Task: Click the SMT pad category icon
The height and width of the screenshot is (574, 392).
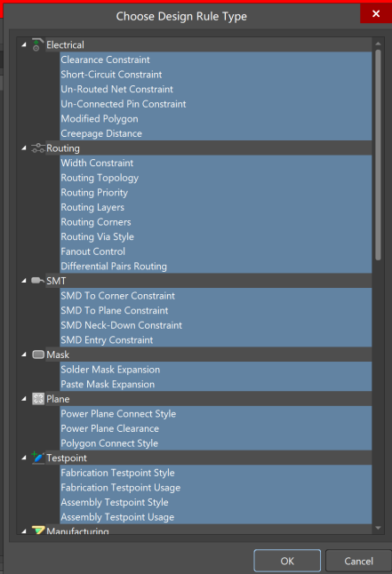Action: (x=37, y=281)
